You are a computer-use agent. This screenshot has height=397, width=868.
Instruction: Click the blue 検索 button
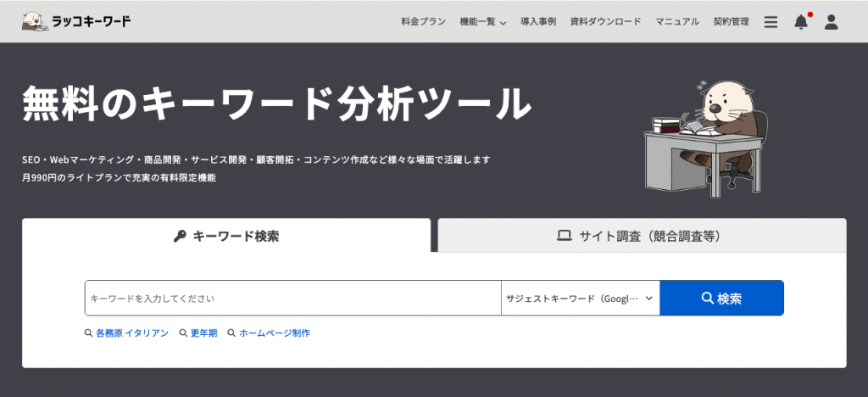point(721,298)
